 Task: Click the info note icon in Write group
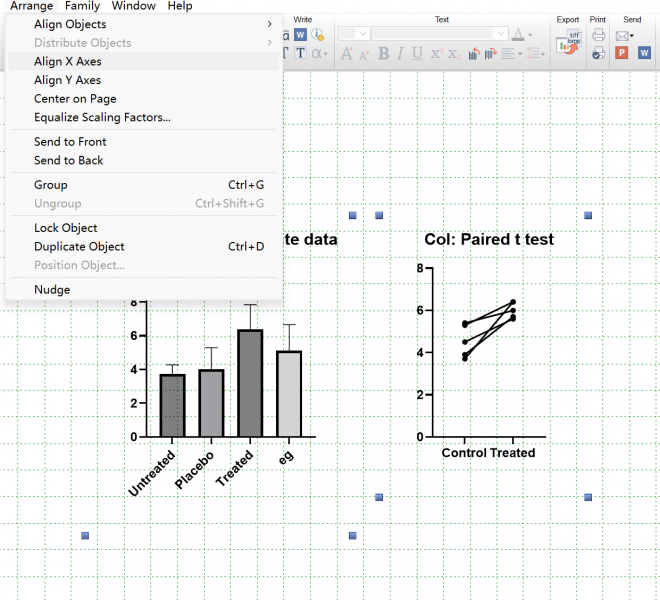coord(317,35)
